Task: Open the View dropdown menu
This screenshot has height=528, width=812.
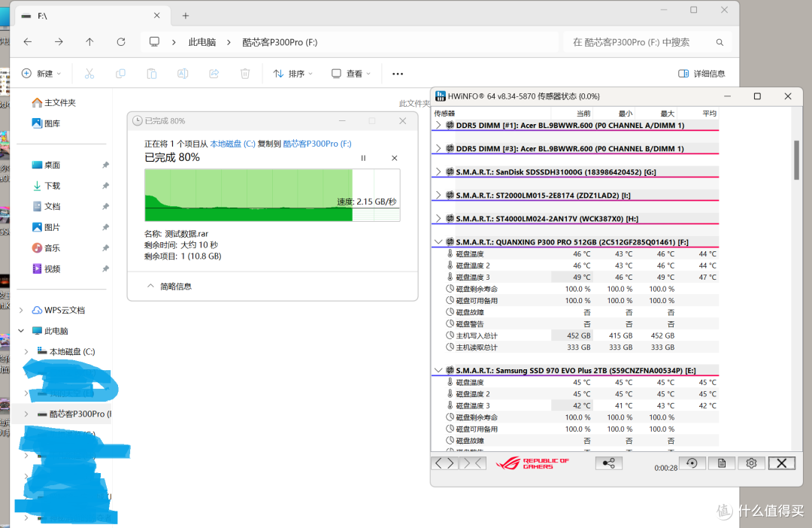Action: (351, 74)
